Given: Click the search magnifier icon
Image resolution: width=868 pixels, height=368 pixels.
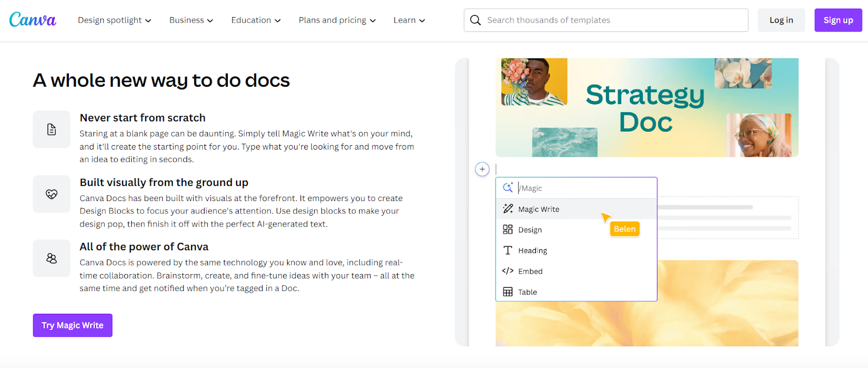Looking at the screenshot, I should [x=475, y=20].
